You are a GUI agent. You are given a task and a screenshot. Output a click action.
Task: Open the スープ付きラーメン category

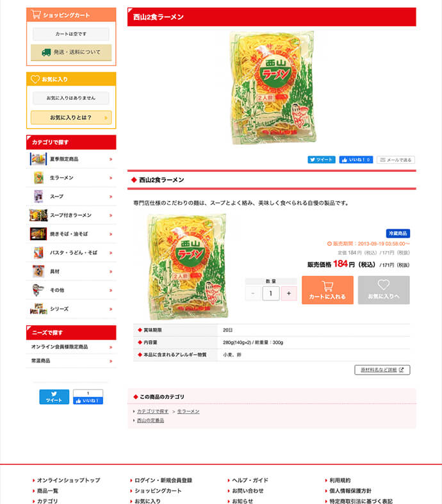(x=71, y=215)
